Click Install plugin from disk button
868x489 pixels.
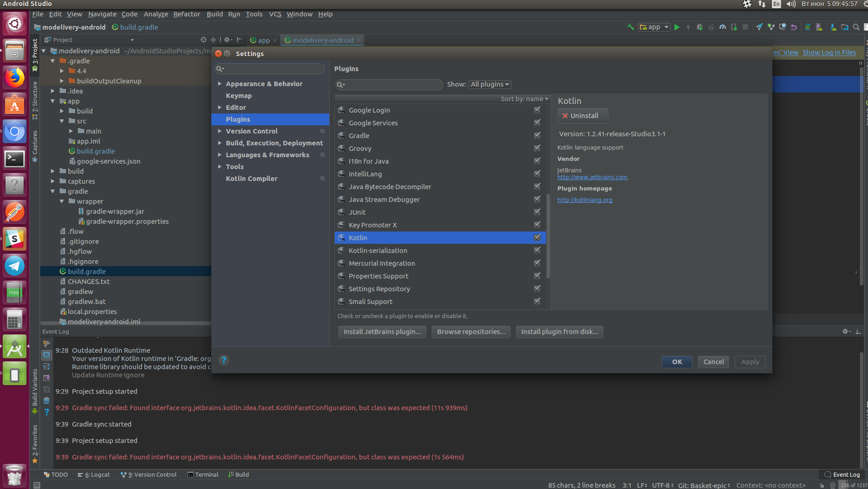[559, 332]
